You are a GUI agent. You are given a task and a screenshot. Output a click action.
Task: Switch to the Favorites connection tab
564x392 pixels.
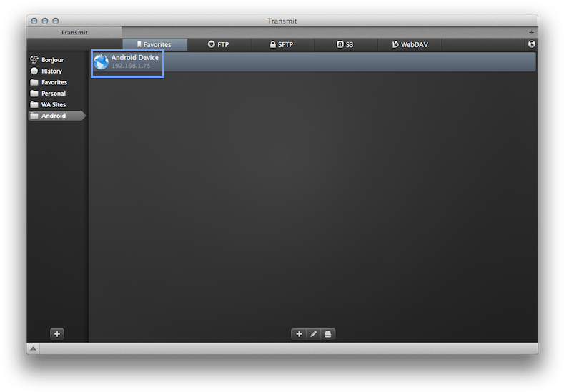[154, 44]
